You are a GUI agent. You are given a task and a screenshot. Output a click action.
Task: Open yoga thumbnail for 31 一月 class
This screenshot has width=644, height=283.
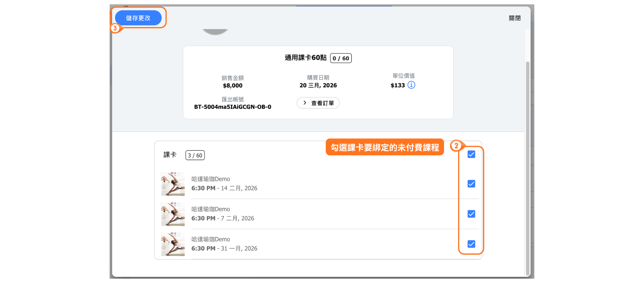coord(173,244)
